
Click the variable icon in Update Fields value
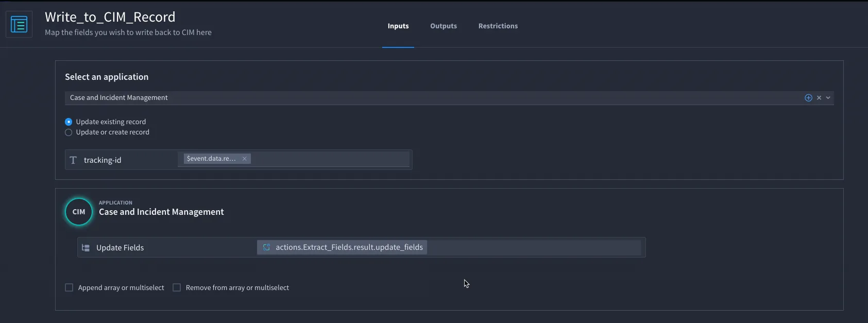(266, 247)
